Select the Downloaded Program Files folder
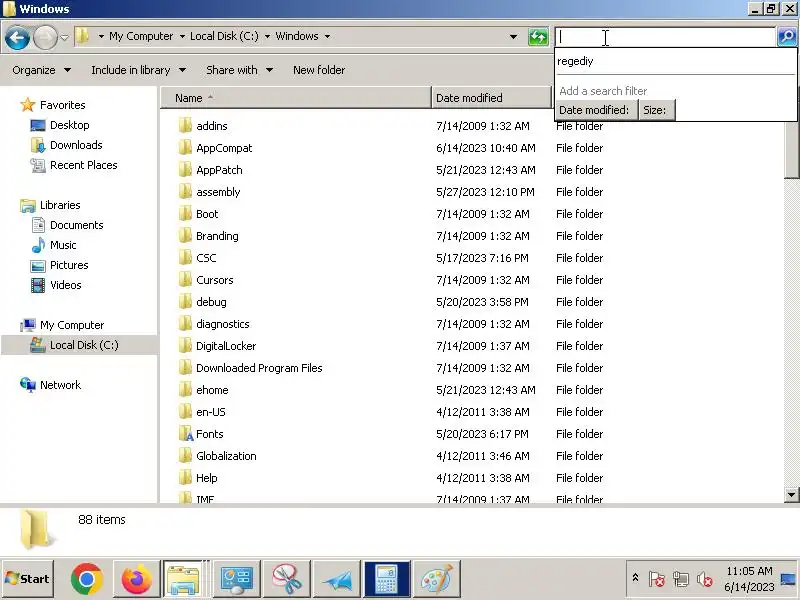 click(x=259, y=368)
